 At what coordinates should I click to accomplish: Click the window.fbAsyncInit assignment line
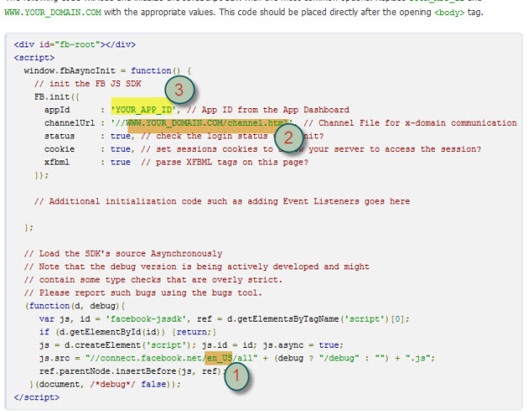pos(107,71)
